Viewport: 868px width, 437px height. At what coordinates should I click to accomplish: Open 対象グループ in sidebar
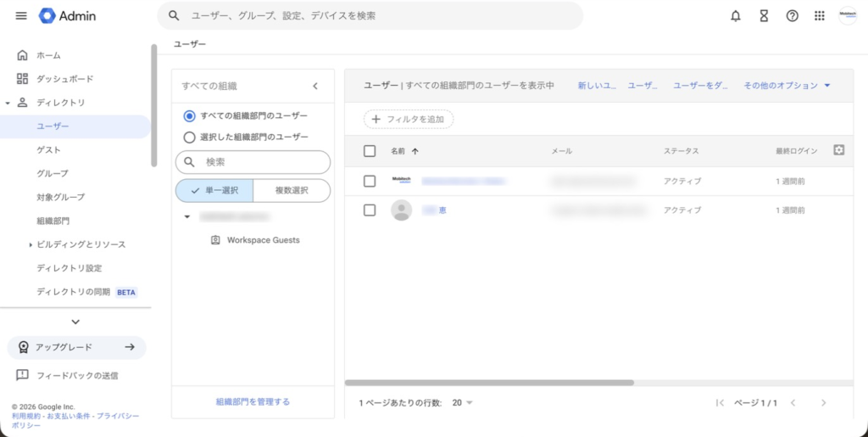tap(61, 197)
